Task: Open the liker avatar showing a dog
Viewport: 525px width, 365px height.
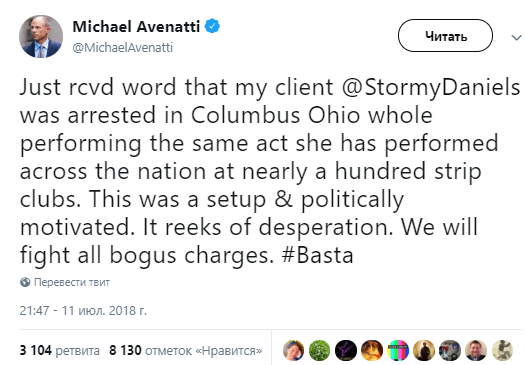Action: point(372,350)
